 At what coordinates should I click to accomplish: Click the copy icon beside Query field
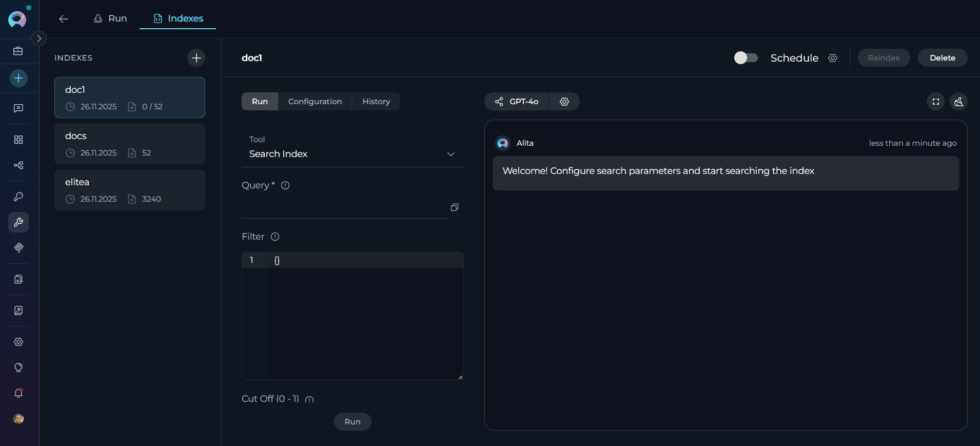point(454,207)
